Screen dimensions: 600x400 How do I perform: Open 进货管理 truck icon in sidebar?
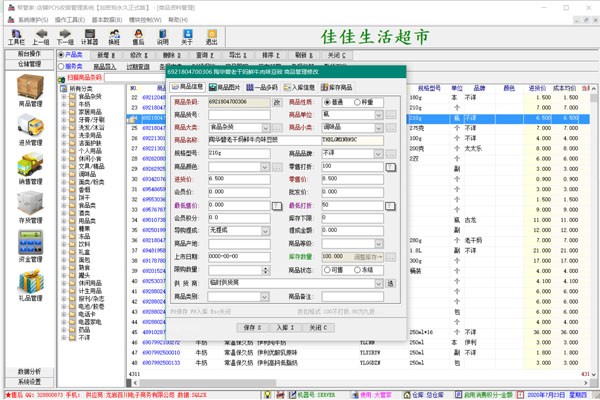coord(31,130)
